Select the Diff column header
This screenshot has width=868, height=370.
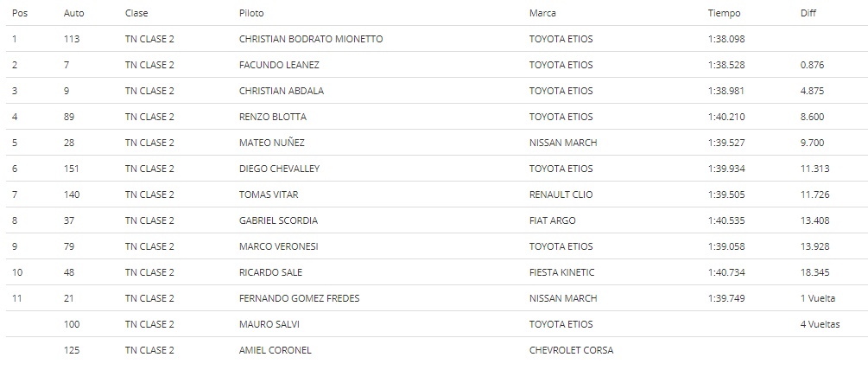coord(808,13)
